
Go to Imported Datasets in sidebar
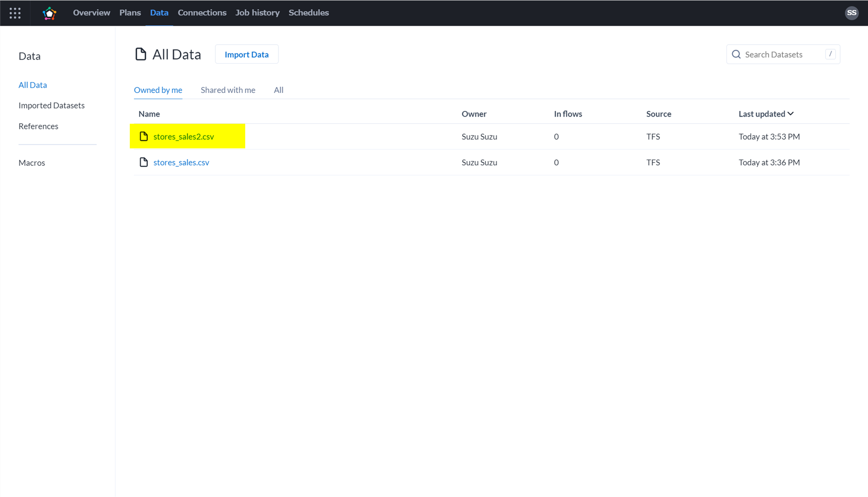click(51, 105)
